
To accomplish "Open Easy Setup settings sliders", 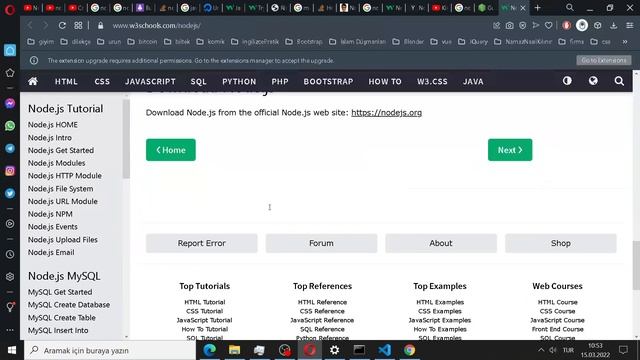I will (x=630, y=25).
